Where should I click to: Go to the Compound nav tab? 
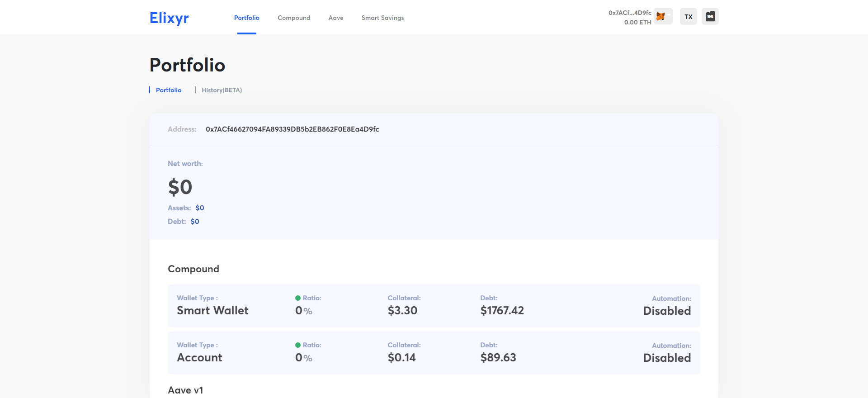[294, 18]
